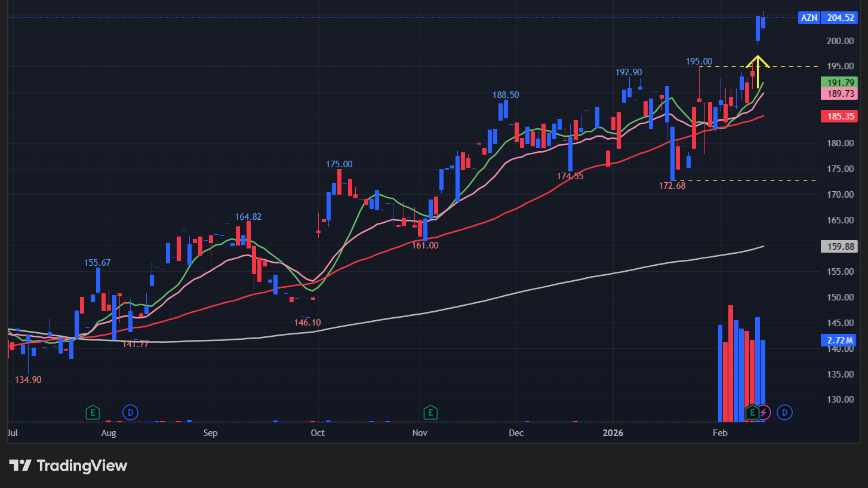Select the green 191.79 moving average label
Viewport: 868px width, 488px height.
(x=839, y=83)
